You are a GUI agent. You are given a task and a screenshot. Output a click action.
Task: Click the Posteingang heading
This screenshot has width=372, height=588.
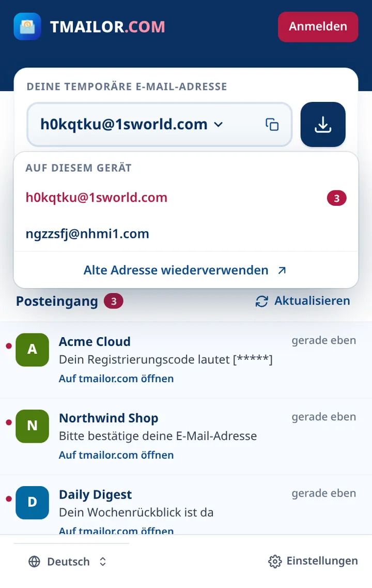[x=57, y=301]
